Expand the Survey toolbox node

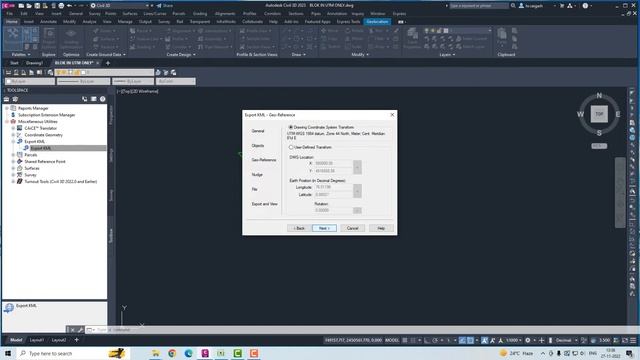coord(13,175)
